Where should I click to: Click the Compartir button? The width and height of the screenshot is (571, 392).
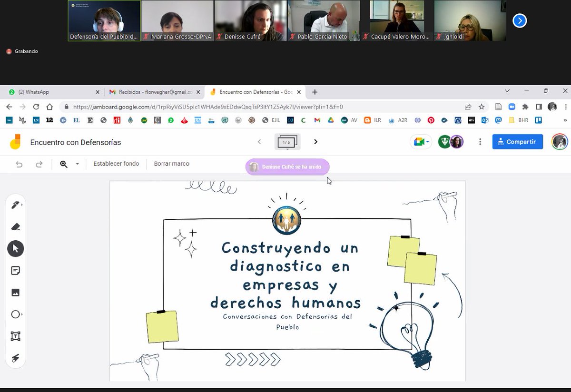click(x=518, y=142)
